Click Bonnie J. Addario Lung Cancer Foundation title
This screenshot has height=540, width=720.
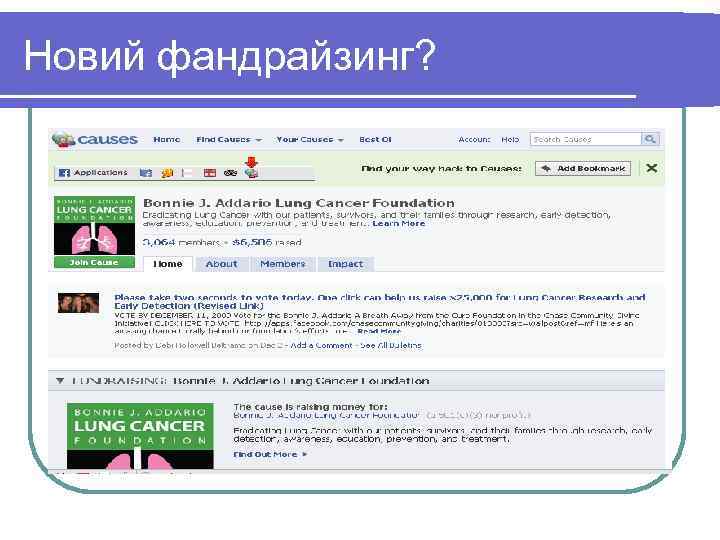(299, 203)
